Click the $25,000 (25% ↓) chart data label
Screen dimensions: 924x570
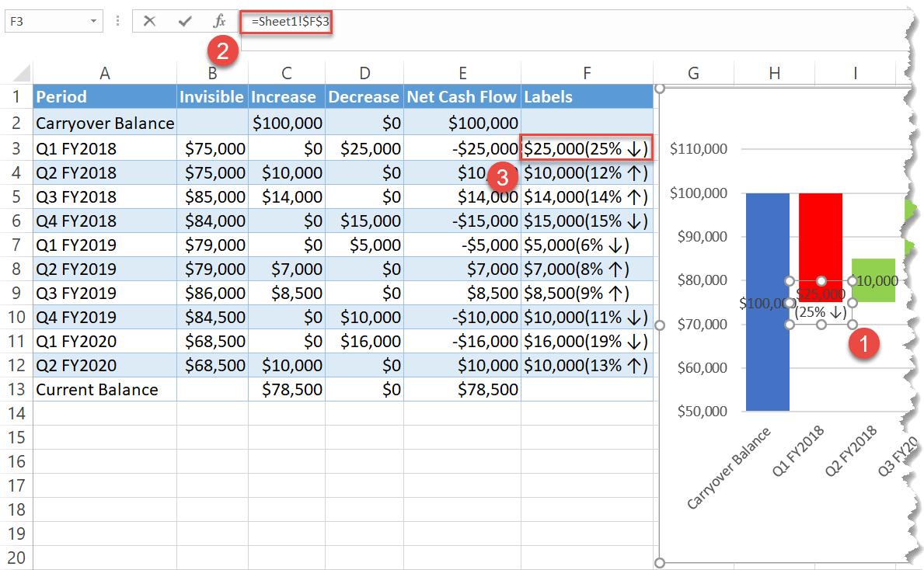click(821, 303)
